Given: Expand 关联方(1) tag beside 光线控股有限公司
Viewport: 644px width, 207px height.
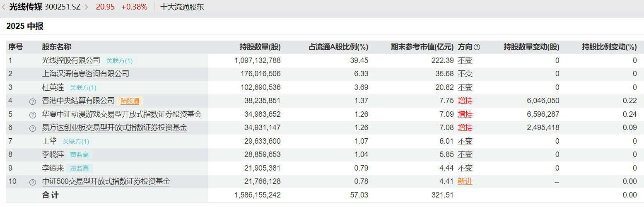Looking at the screenshot, I should point(119,61).
